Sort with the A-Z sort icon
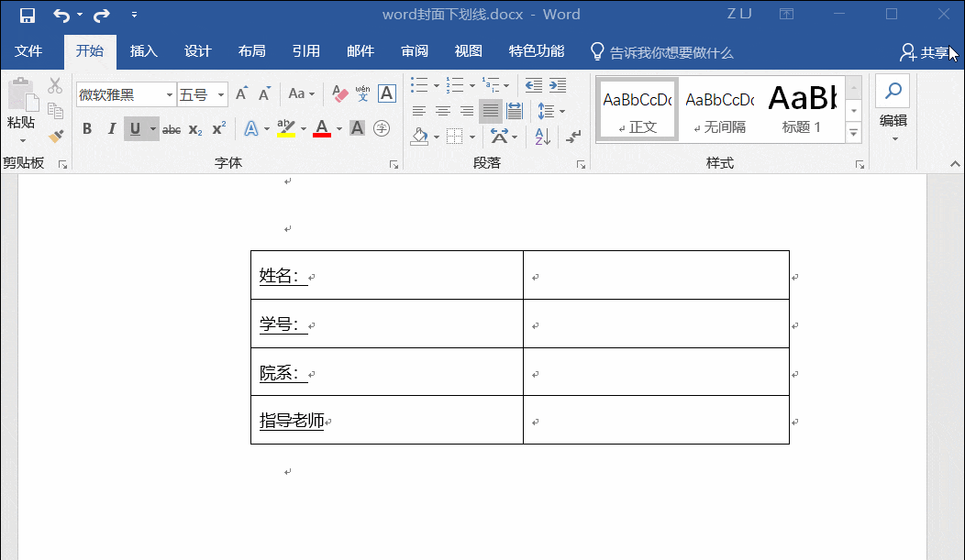 [x=542, y=136]
